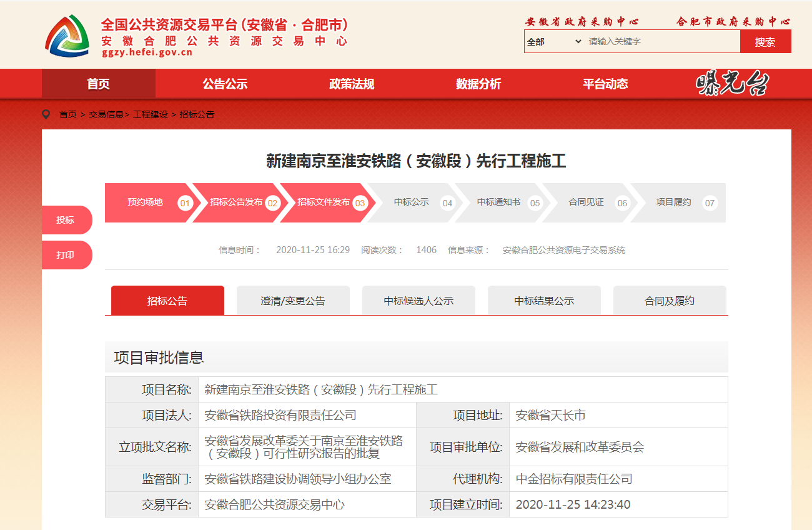The image size is (812, 530).
Task: Go to 政策法规 navigation menu
Action: coord(352,84)
